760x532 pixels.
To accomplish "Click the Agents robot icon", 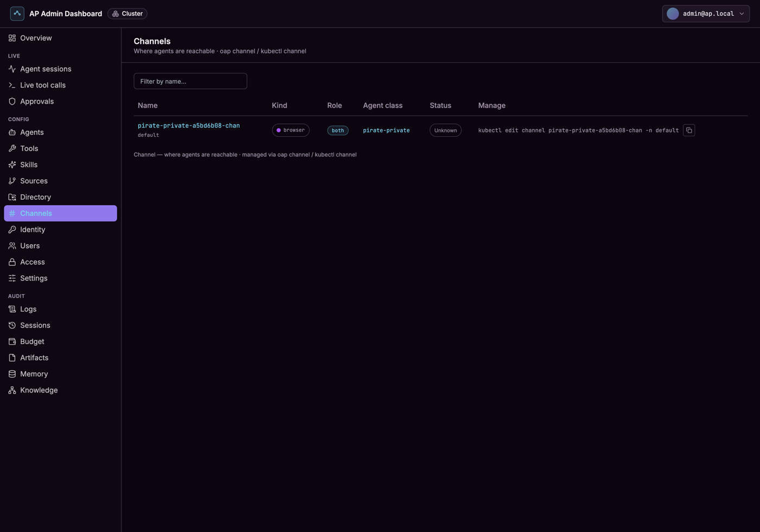I will click(12, 132).
